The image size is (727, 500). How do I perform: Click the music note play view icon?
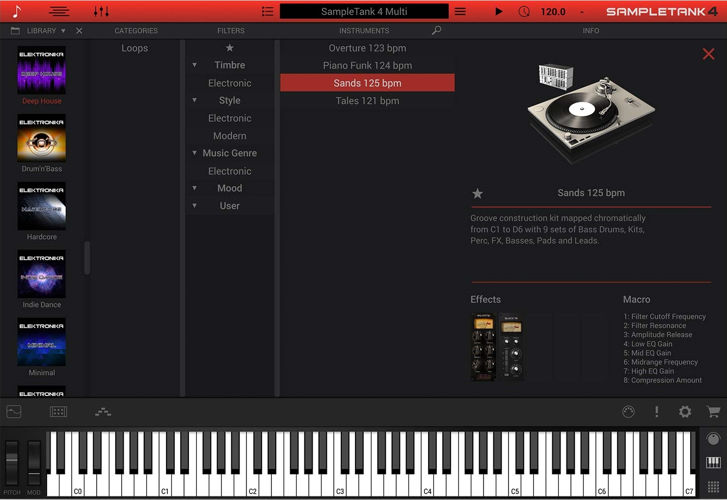click(x=16, y=11)
